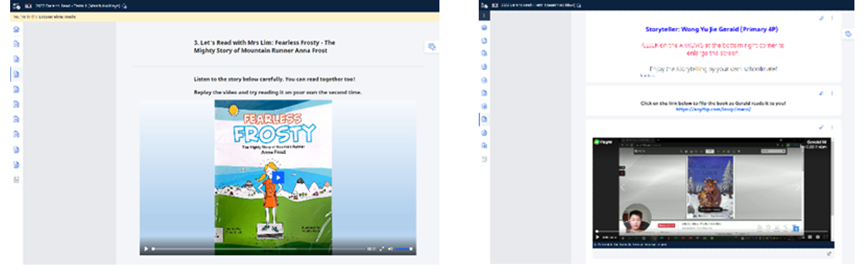Mute the Fearless Frosty video audio
Viewport: 868px width, 270px height.
click(390, 249)
